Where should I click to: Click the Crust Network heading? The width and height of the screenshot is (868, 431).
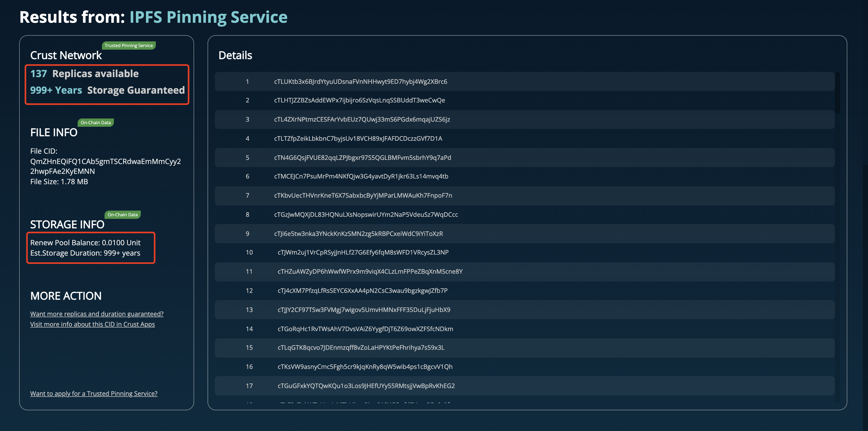pos(66,55)
